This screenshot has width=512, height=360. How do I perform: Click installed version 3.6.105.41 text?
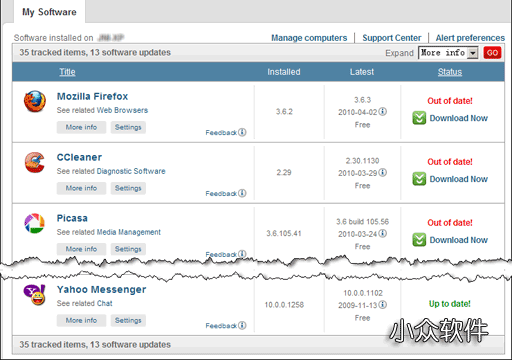(284, 233)
